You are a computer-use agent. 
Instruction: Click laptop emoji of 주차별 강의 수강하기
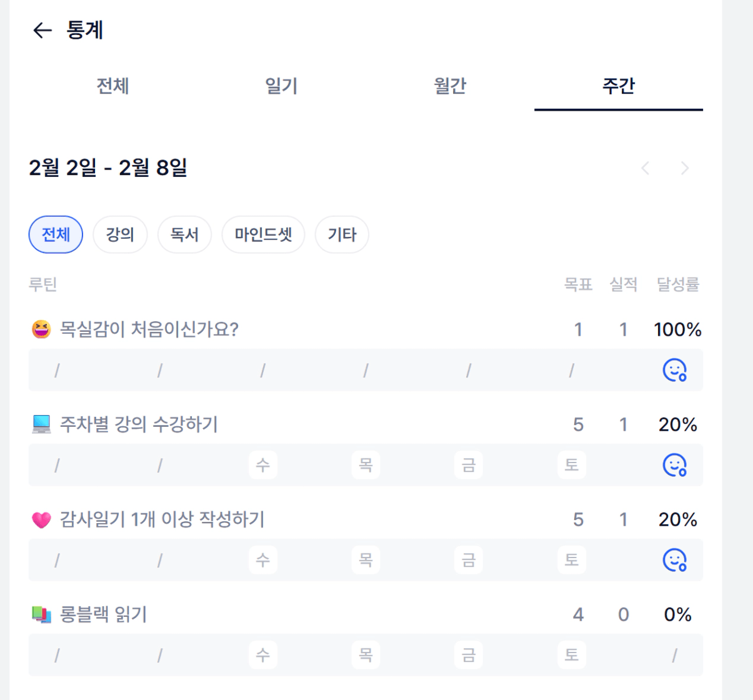41,424
